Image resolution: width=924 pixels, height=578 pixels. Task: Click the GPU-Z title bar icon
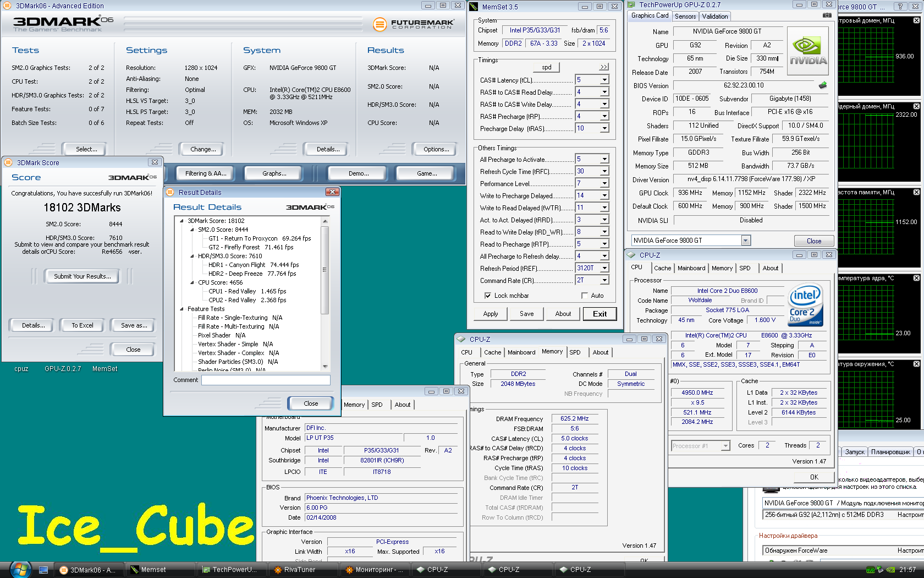(631, 5)
